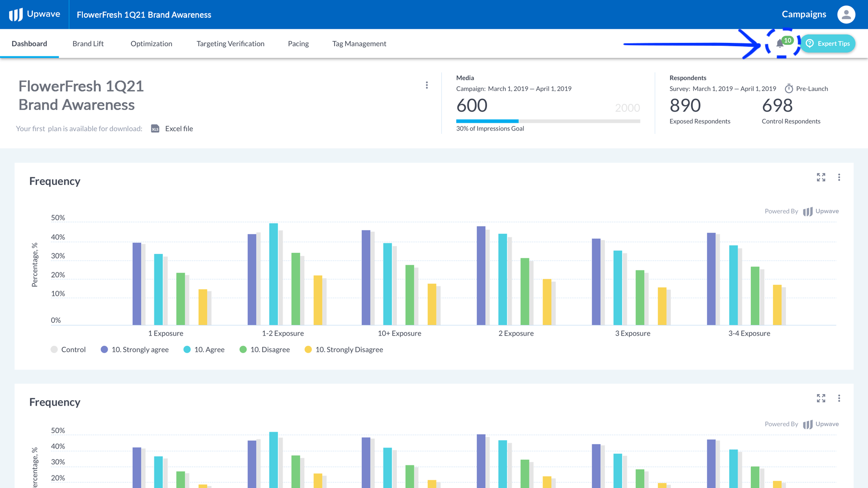The width and height of the screenshot is (868, 488).
Task: Expand first Frequency chart to fullscreen
Action: (x=821, y=177)
